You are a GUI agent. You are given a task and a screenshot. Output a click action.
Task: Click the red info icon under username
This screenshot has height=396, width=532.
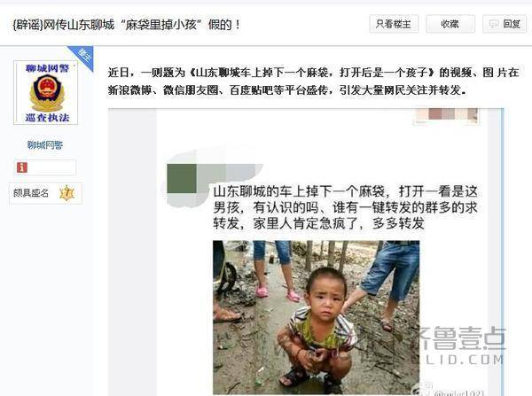22,167
